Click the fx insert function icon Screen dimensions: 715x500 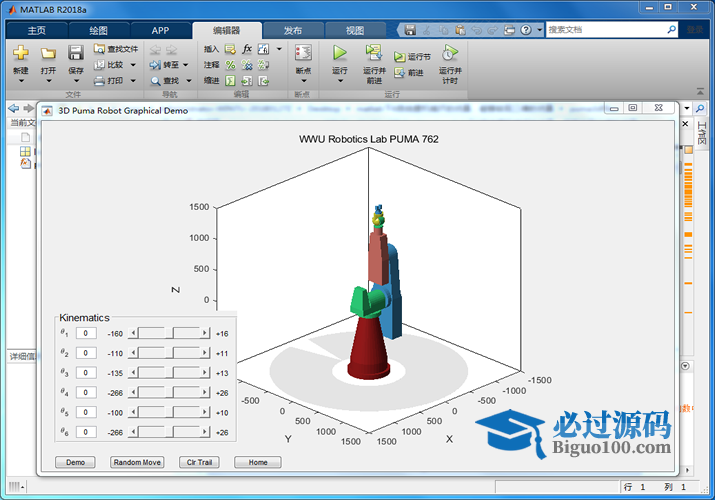(247, 49)
